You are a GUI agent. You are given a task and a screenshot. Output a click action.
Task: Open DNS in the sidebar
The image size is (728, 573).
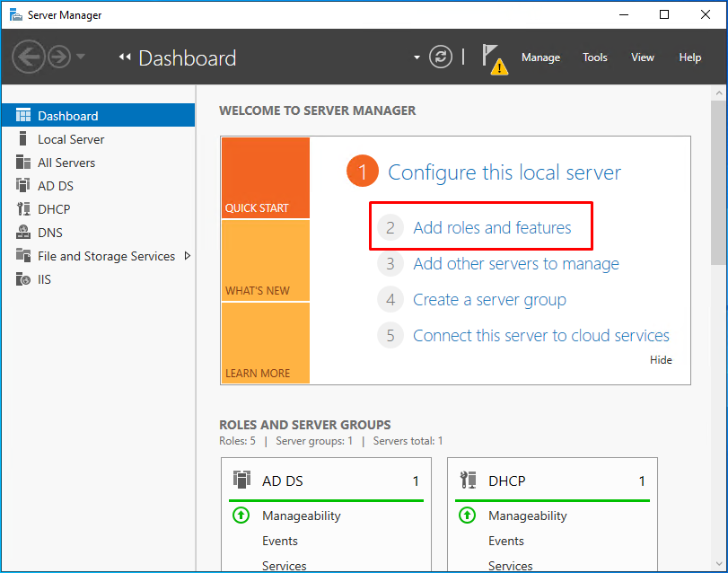click(98, 233)
